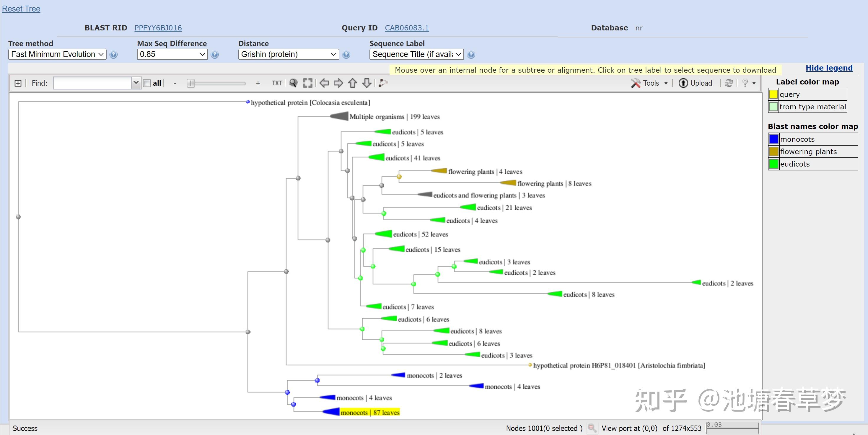Click the expand-all plus box icon
868x435 pixels.
(18, 83)
